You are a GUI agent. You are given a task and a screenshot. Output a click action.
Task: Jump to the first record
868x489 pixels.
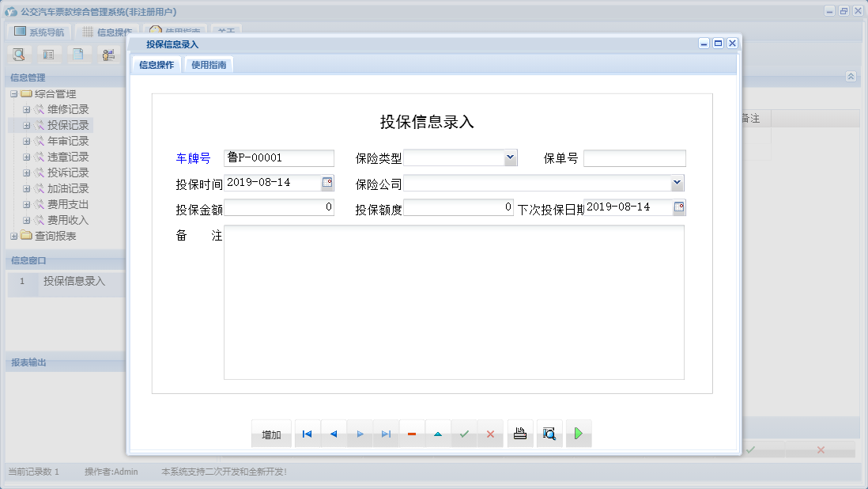click(x=307, y=433)
